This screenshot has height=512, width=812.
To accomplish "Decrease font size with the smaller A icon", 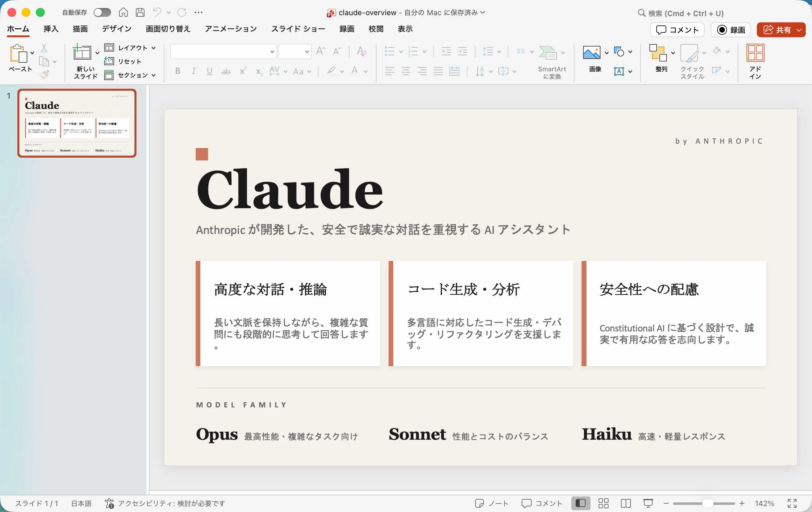I will coord(337,51).
